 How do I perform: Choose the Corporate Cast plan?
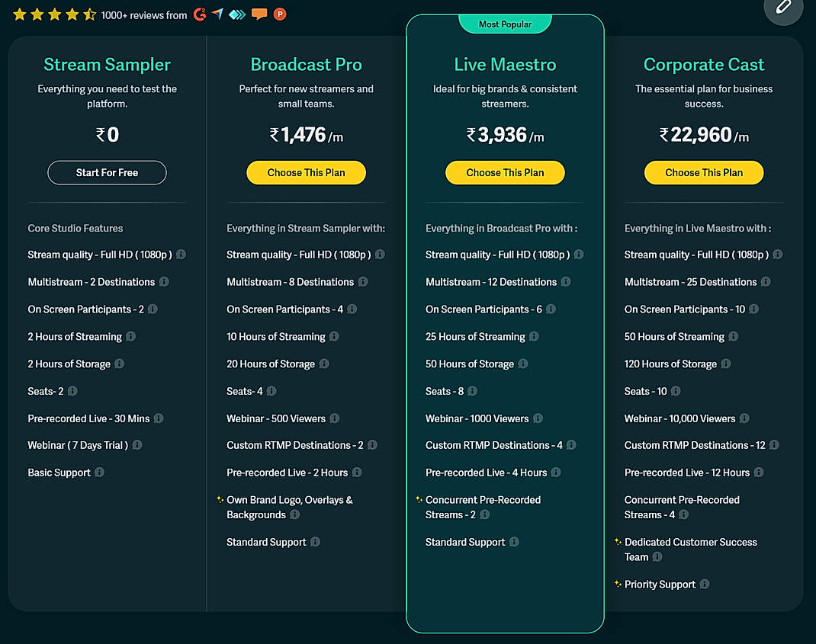703,172
